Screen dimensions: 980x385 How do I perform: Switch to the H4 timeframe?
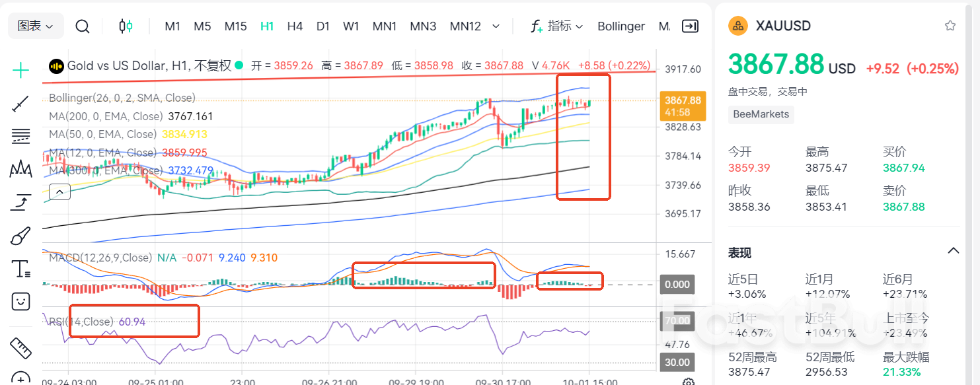point(295,26)
